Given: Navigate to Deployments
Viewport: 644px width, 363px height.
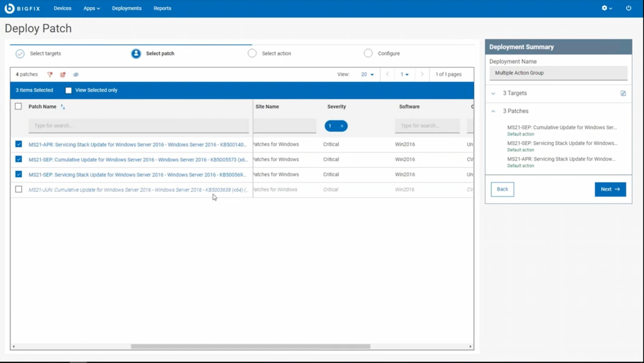Looking at the screenshot, I should (126, 8).
